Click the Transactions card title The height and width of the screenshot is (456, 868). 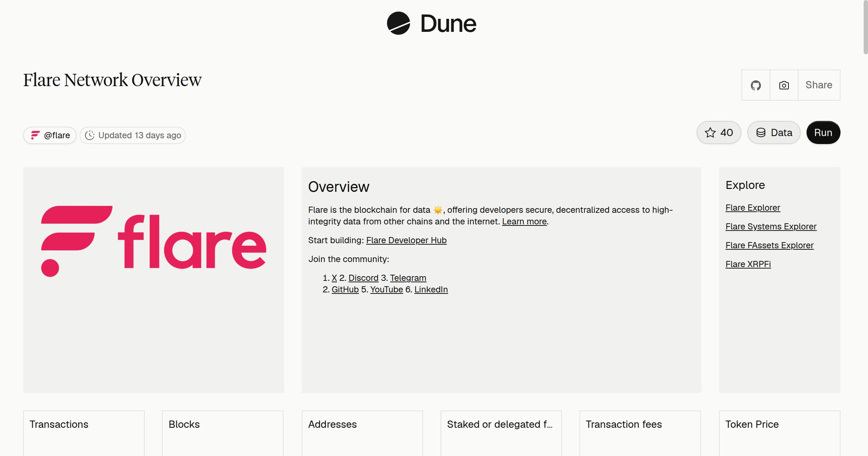[x=59, y=424]
